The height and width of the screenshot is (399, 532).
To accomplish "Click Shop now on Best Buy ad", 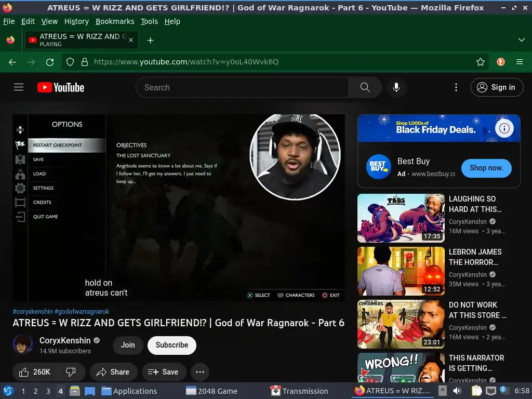I will (486, 168).
